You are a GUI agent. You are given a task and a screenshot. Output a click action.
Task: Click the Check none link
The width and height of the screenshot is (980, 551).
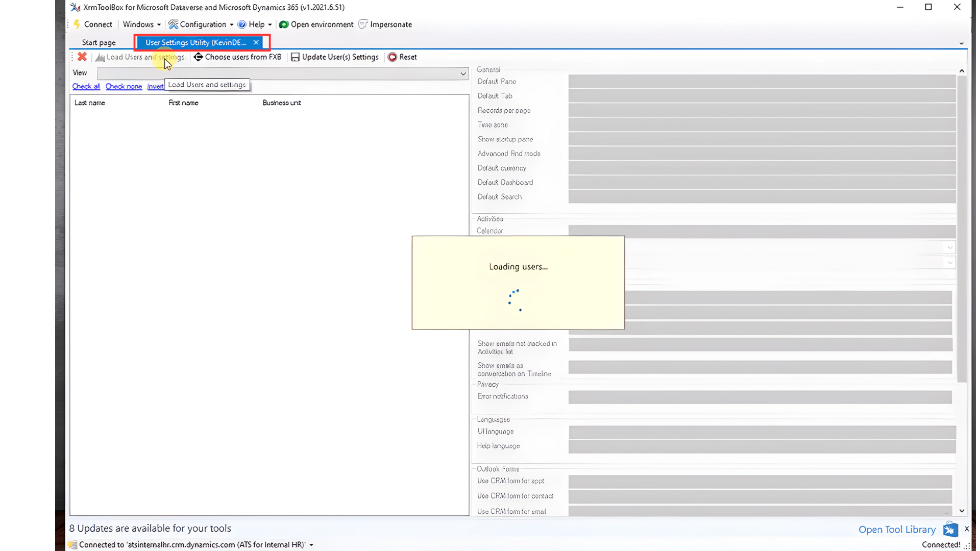[x=124, y=86]
